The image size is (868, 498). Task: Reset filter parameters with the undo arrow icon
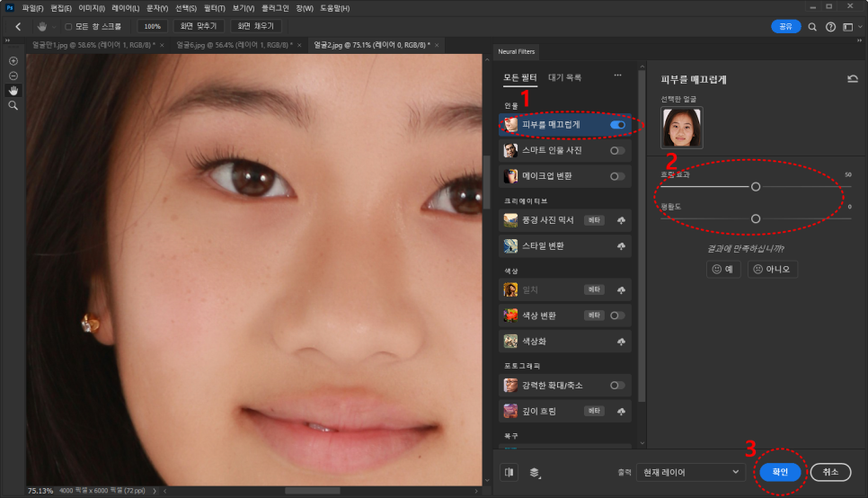[853, 79]
